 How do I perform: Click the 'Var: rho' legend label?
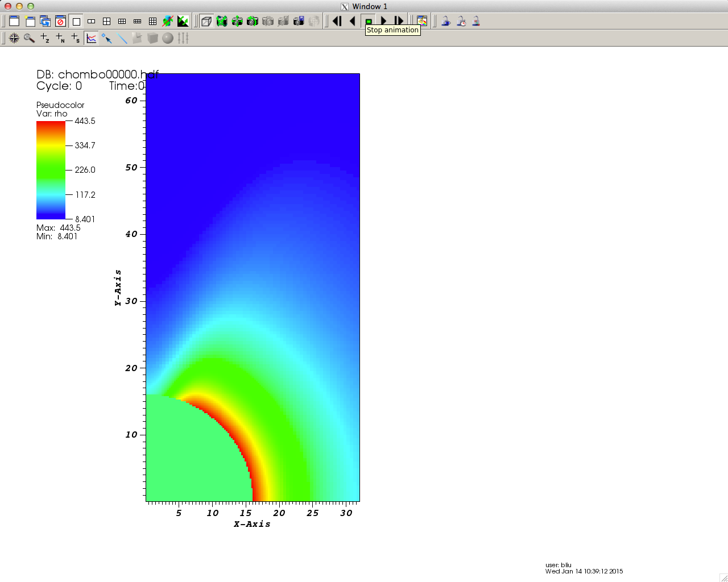[x=52, y=114]
